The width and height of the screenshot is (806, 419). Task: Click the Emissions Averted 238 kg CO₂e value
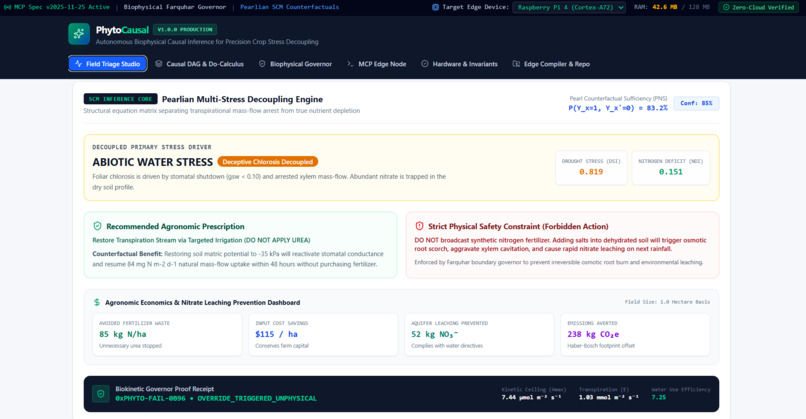[593, 334]
